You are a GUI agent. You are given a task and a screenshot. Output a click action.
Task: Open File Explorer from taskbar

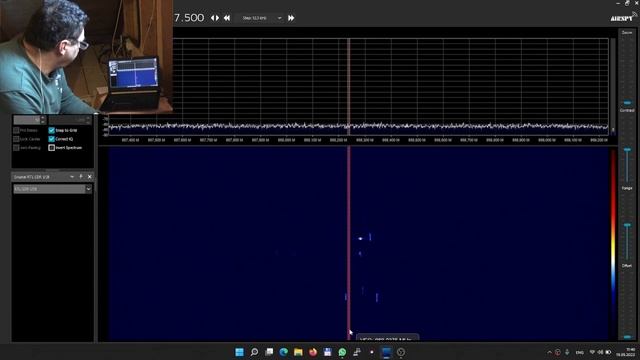pos(298,352)
